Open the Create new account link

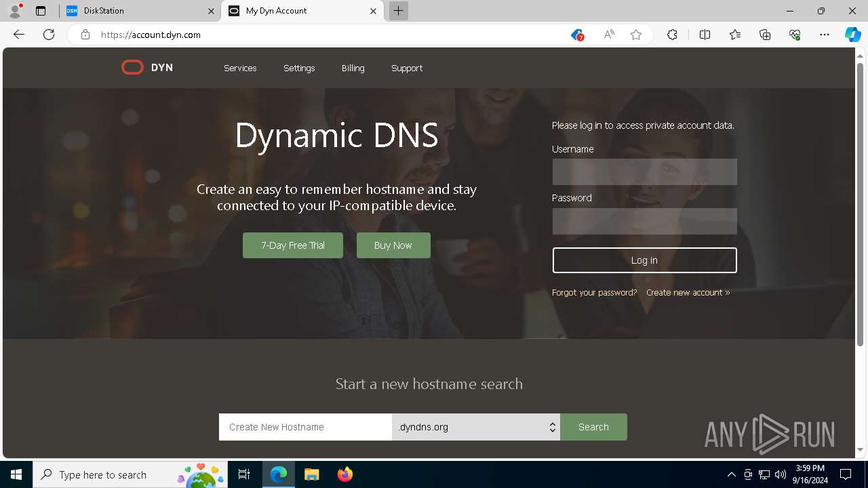point(688,293)
